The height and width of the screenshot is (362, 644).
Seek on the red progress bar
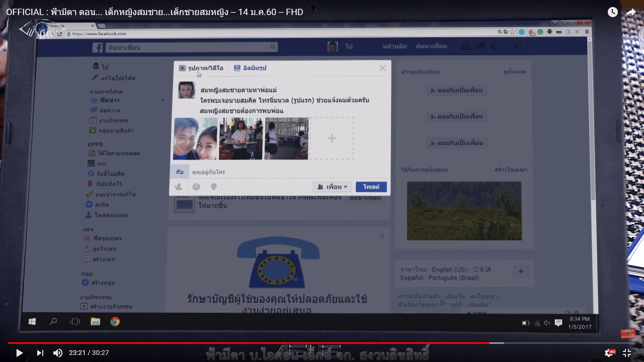pos(248,343)
